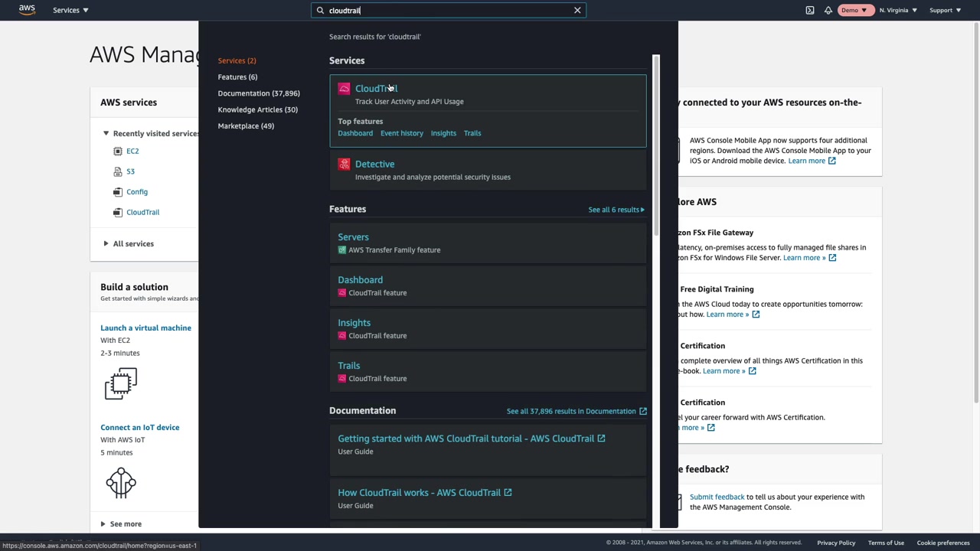This screenshot has height=551, width=980.
Task: Open the Trails top feature link
Action: [x=472, y=133]
